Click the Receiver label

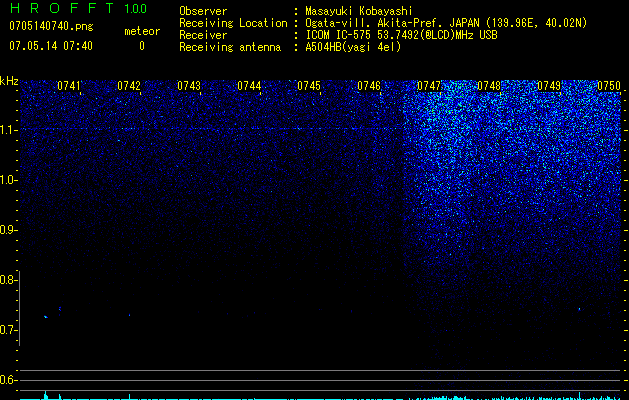pyautogui.click(x=203, y=35)
